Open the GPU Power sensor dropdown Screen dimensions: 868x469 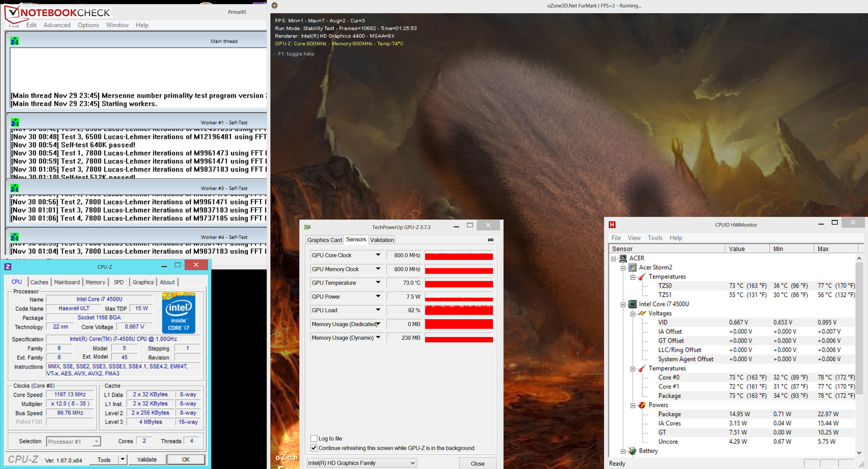point(378,297)
